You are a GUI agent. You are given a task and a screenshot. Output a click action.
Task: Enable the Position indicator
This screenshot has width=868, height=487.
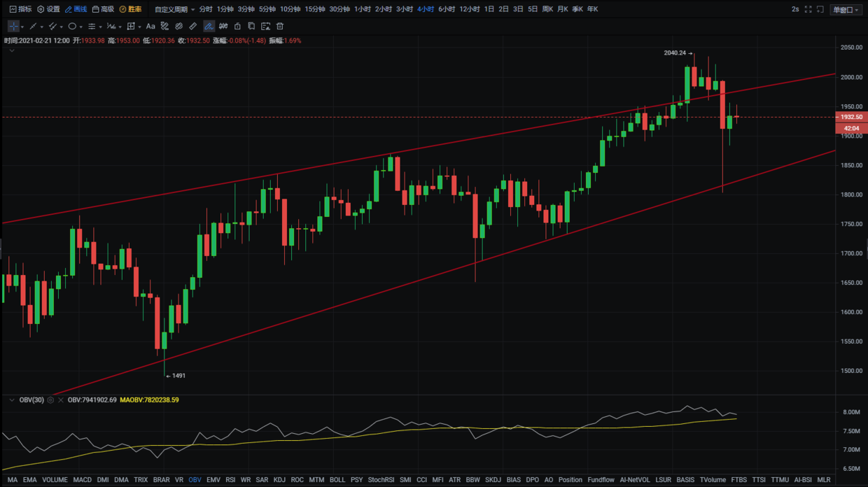point(570,480)
